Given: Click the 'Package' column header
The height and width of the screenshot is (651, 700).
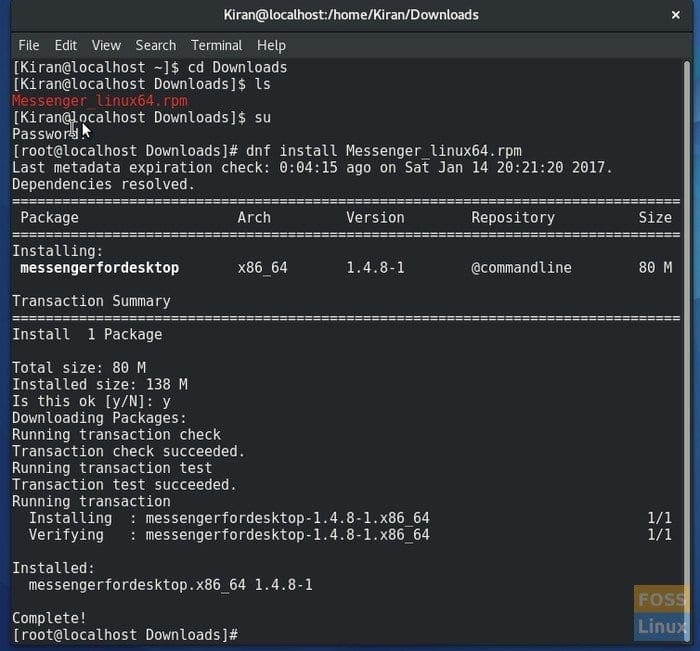Looking at the screenshot, I should (x=49, y=217).
